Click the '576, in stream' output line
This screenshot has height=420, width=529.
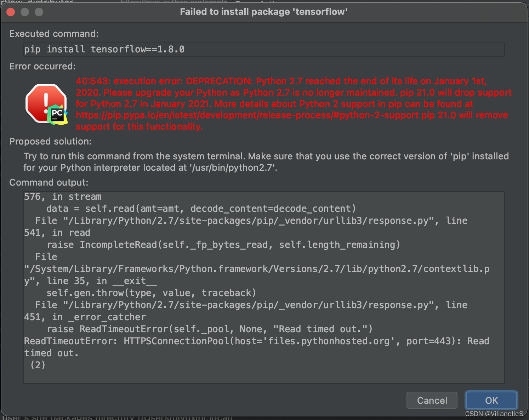coord(63,197)
